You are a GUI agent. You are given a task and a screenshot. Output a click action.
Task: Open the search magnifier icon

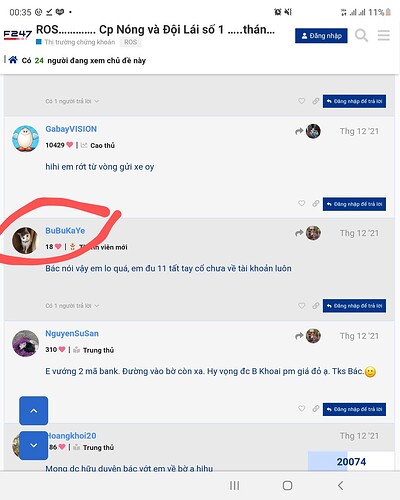(x=361, y=35)
